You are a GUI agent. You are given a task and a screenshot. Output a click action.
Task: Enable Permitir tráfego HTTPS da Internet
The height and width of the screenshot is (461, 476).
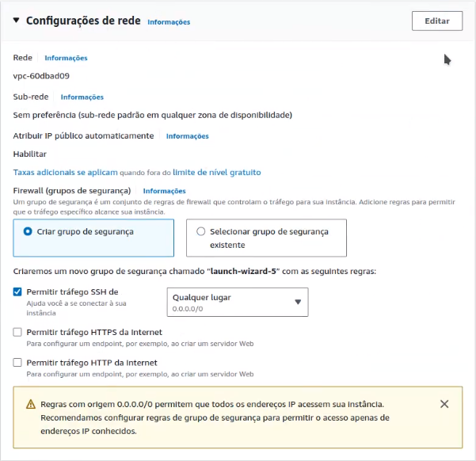coord(17,332)
